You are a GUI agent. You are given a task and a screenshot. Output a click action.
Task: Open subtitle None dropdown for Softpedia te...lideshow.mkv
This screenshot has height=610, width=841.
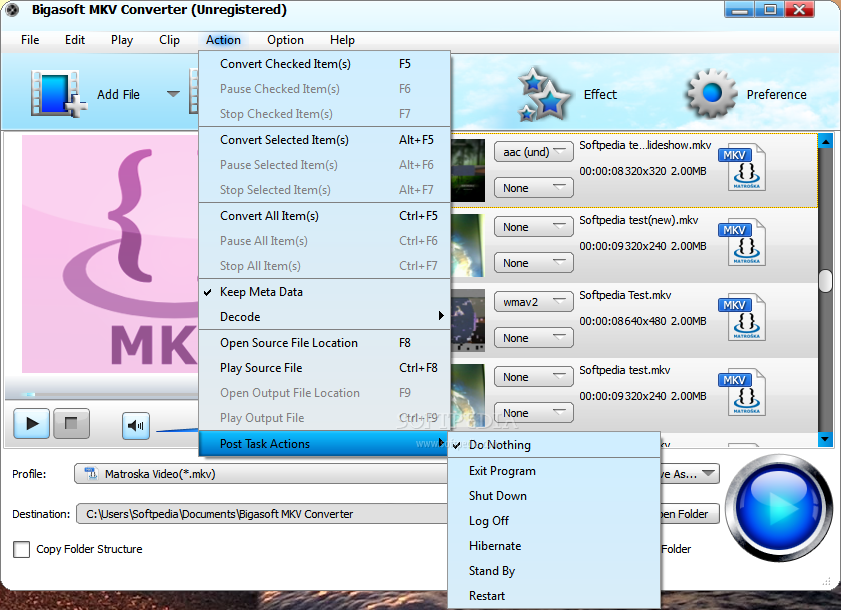point(534,188)
